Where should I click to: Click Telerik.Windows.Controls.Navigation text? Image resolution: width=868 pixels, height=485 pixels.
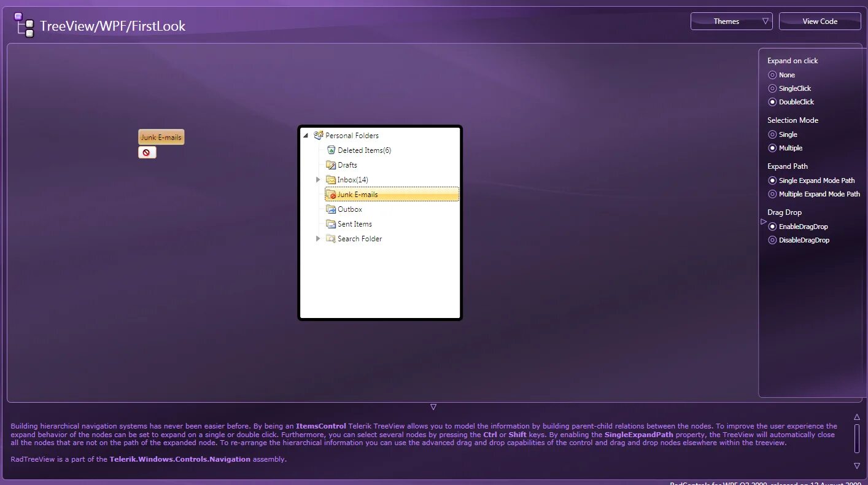click(180, 459)
